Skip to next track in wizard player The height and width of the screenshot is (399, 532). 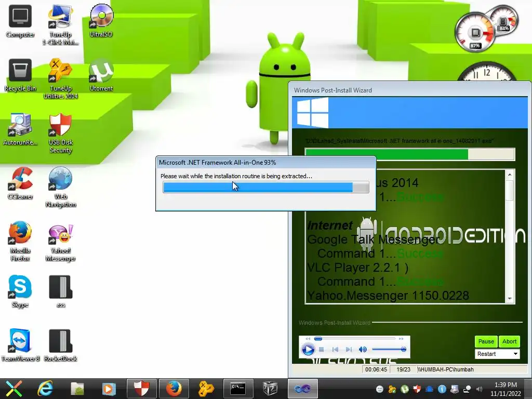click(x=349, y=350)
